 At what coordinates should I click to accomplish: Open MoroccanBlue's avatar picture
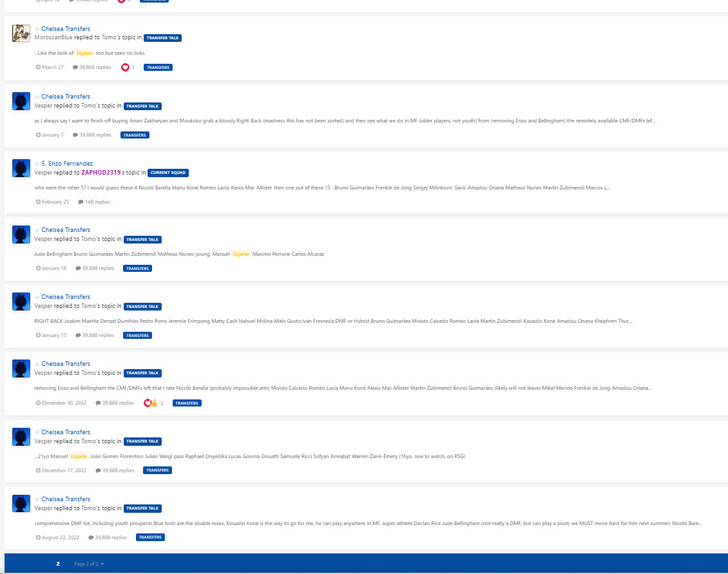coord(21,33)
